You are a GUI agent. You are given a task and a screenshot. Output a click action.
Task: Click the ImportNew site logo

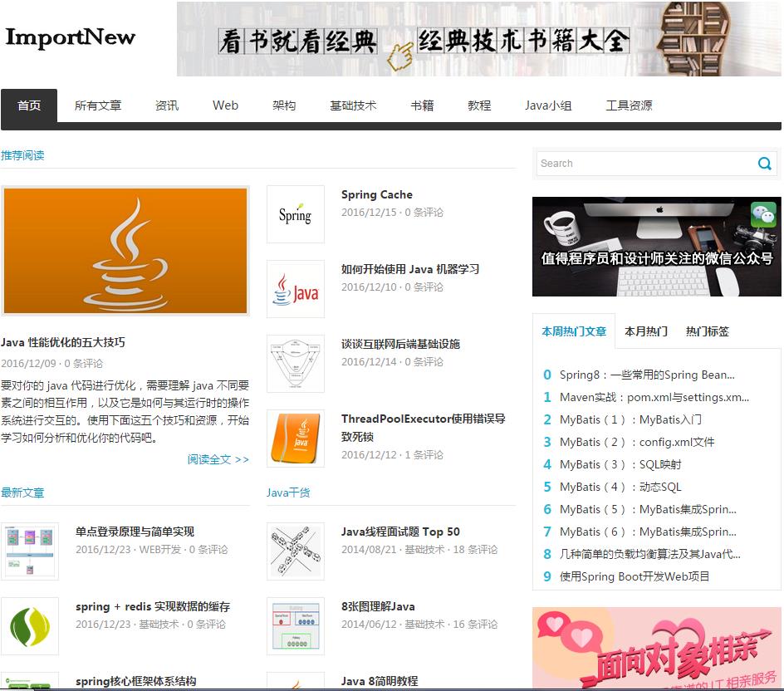pos(70,37)
